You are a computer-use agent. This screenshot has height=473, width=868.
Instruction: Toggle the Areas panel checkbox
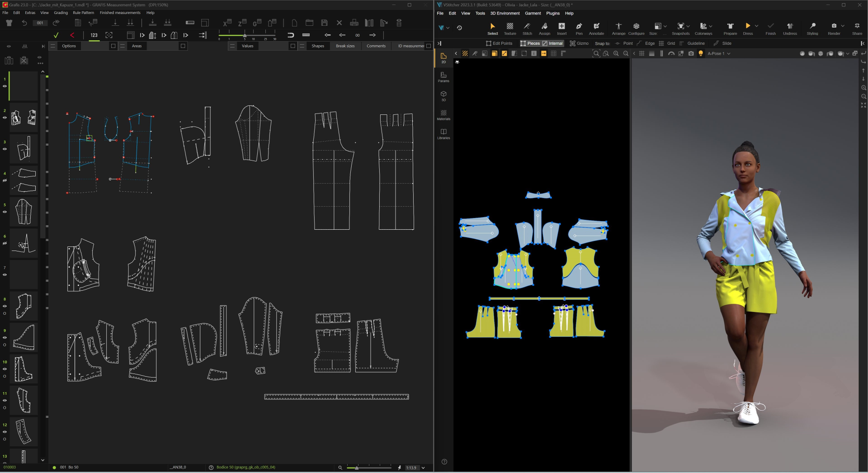[183, 46]
